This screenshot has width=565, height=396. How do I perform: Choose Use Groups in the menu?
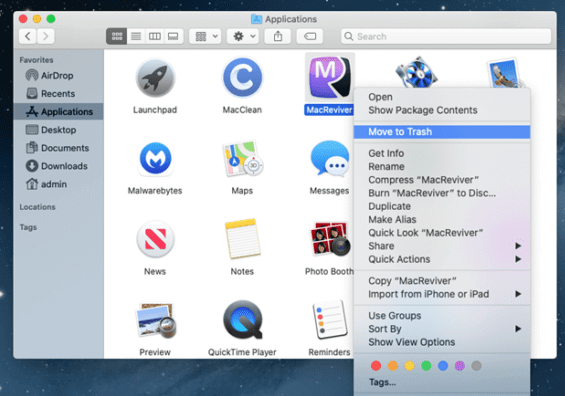point(442,316)
